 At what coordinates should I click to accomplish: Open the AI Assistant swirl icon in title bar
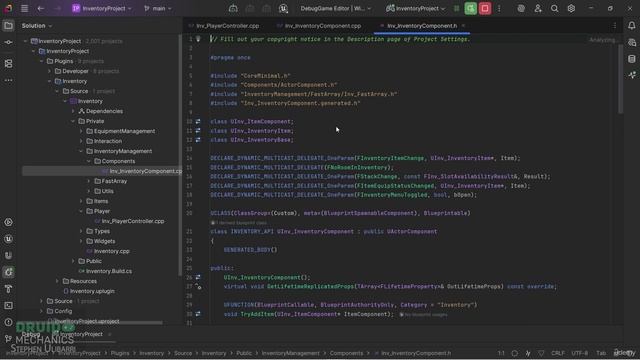click(521, 8)
